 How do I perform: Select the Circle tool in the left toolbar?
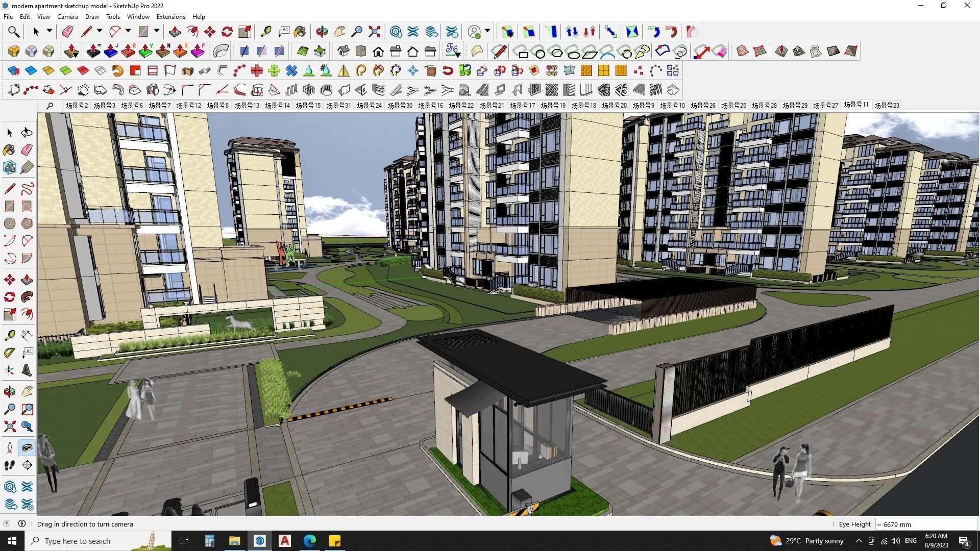point(10,223)
